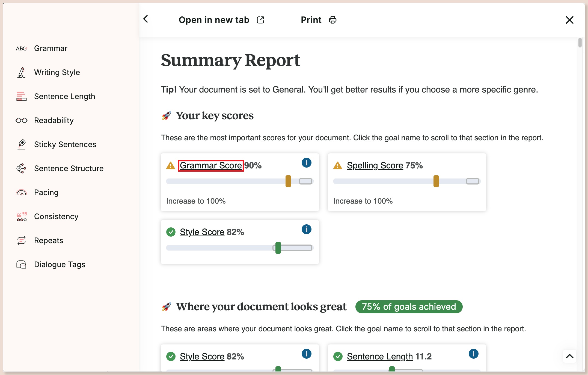Open the Writing Style report
Viewport: 588px width, 375px height.
click(x=57, y=73)
